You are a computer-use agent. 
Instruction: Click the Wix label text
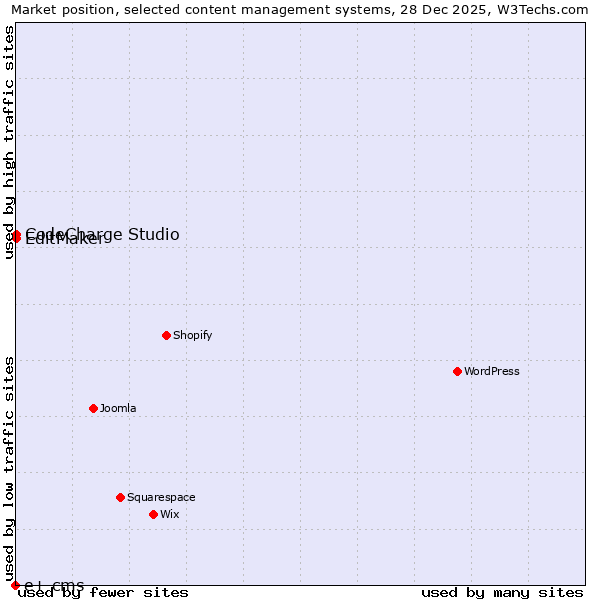coord(170,514)
